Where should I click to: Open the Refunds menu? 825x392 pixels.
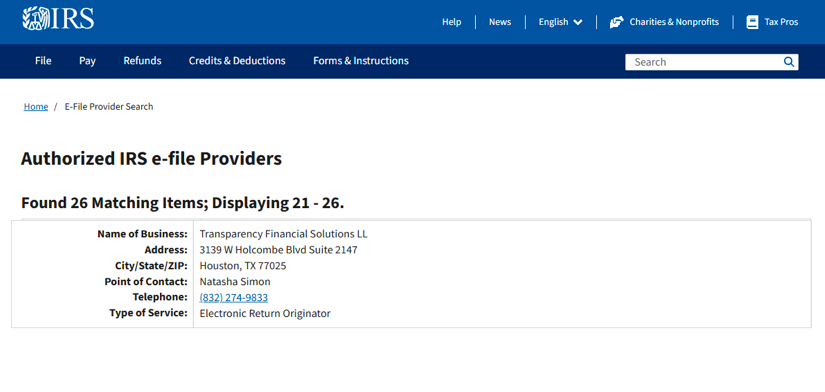point(143,61)
